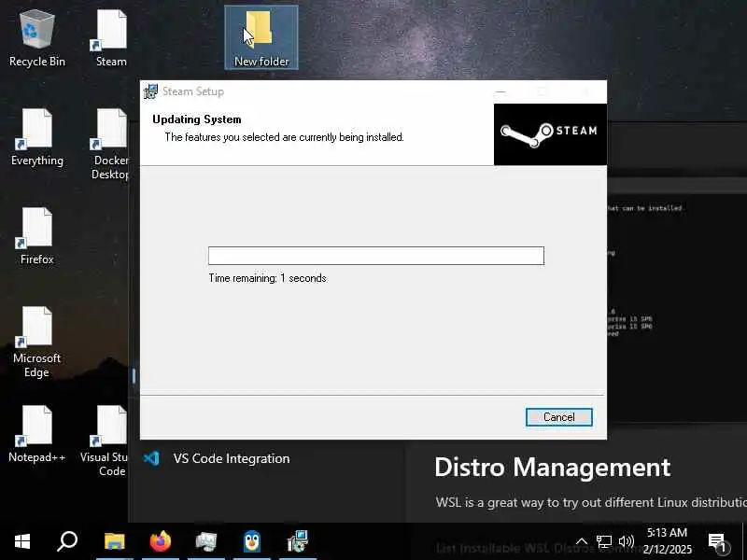The width and height of the screenshot is (747, 560).
Task: Click the Steam installation progress bar
Action: pos(376,256)
